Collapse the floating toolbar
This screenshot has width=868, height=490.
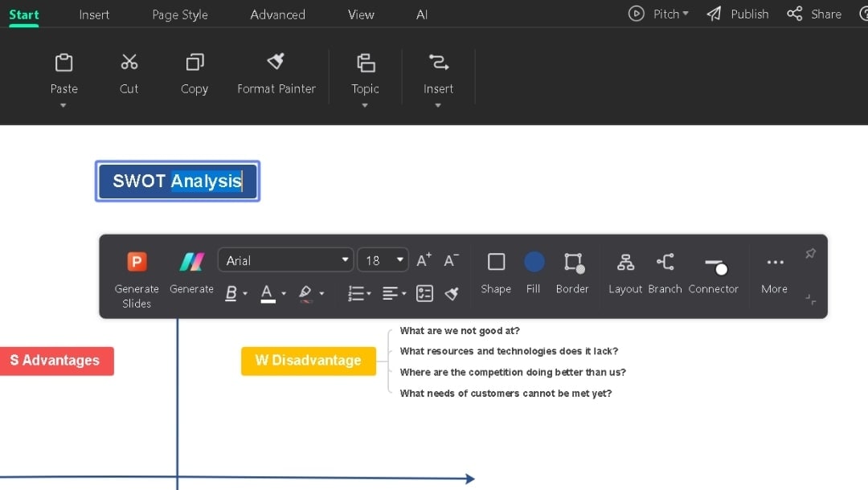coord(810,300)
